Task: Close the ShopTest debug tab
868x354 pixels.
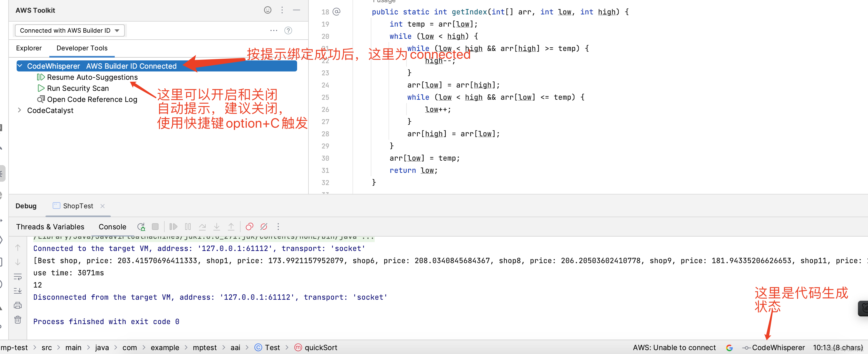Action: (103, 206)
